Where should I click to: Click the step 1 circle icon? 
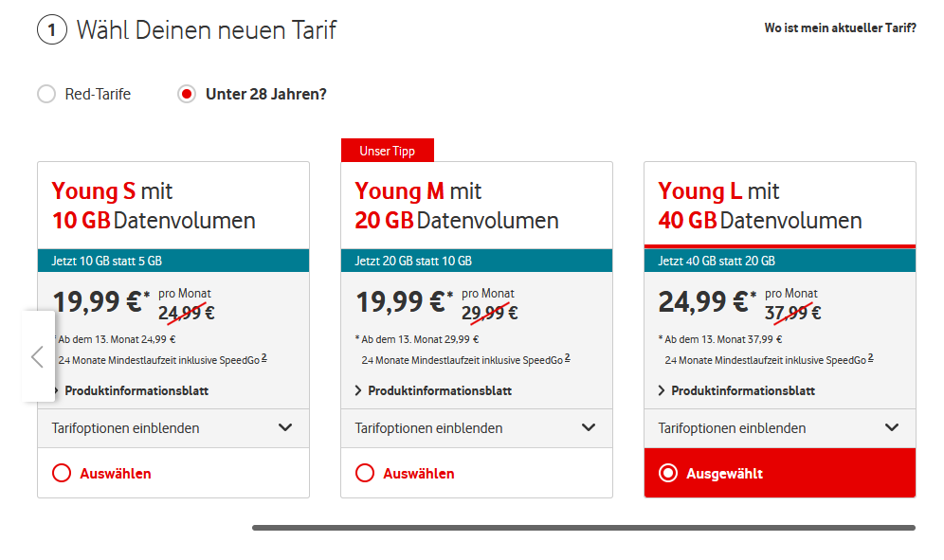pos(51,30)
